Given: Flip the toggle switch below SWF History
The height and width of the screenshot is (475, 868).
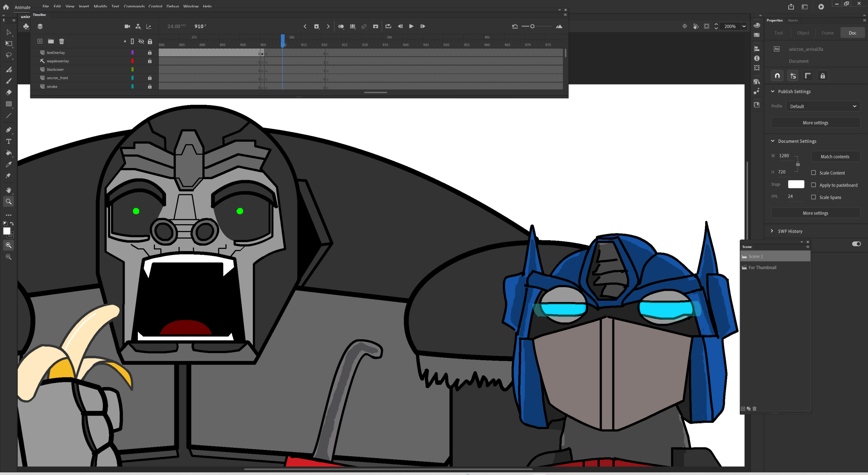Looking at the screenshot, I should click(856, 244).
